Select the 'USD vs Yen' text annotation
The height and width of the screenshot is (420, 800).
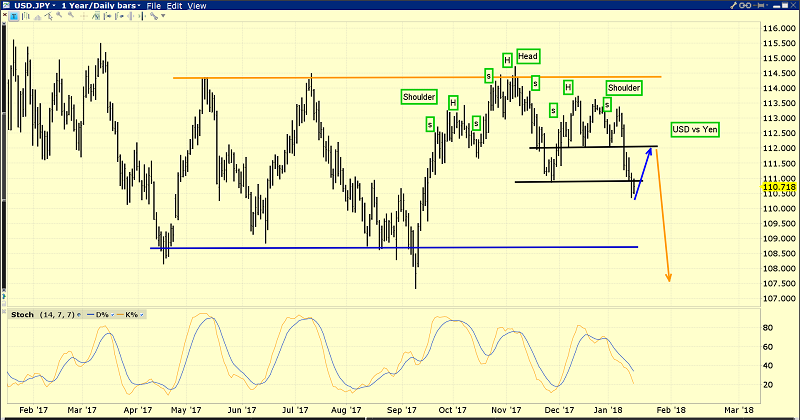coord(694,130)
